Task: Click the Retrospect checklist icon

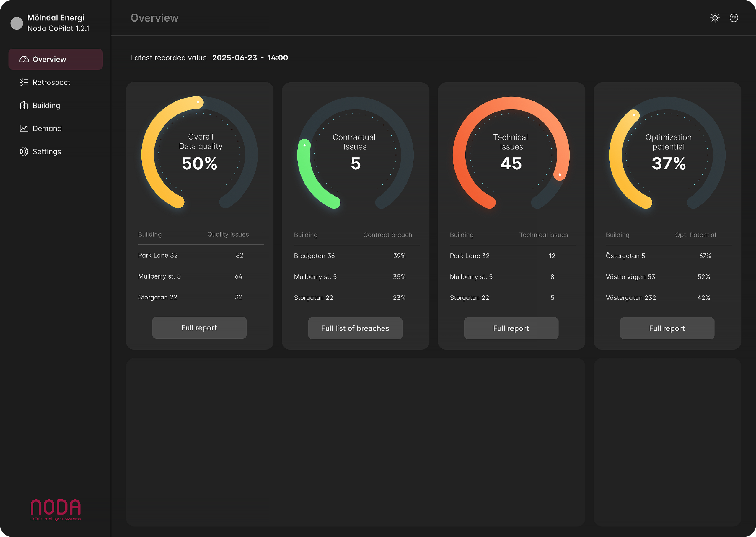Action: pos(24,82)
